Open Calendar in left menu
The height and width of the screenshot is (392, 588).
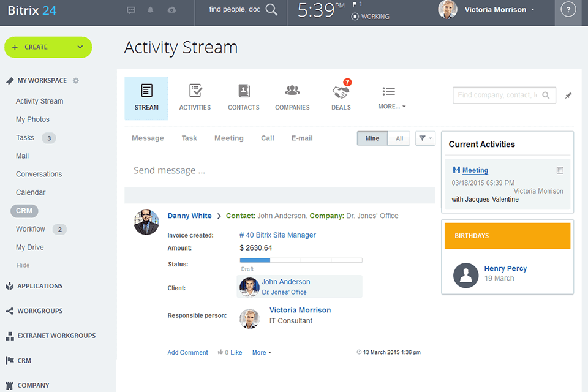click(31, 192)
